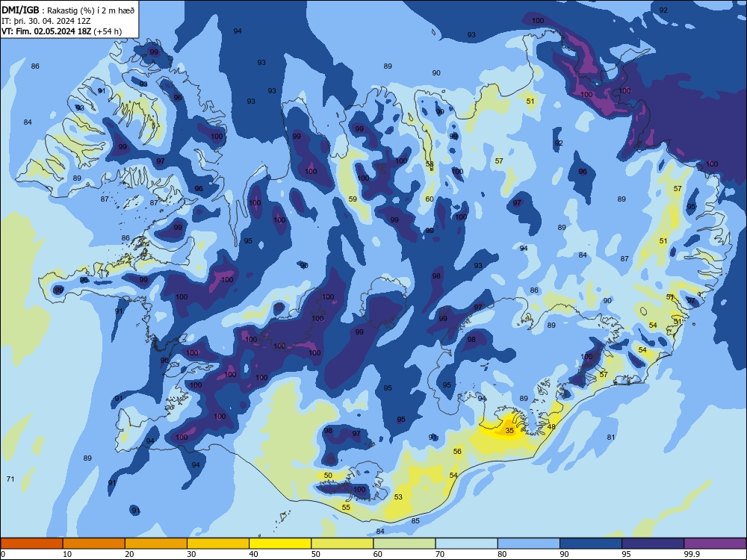Pick the pale yellow 50–60 legend swatch

coord(343,544)
